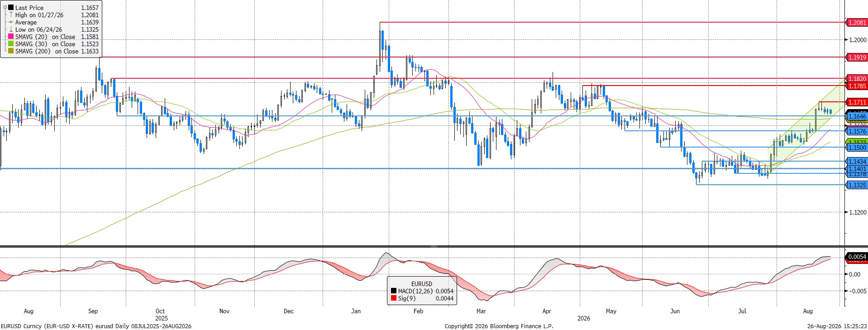Click the Low marker icon in legend
868x330 pixels.
11,29
